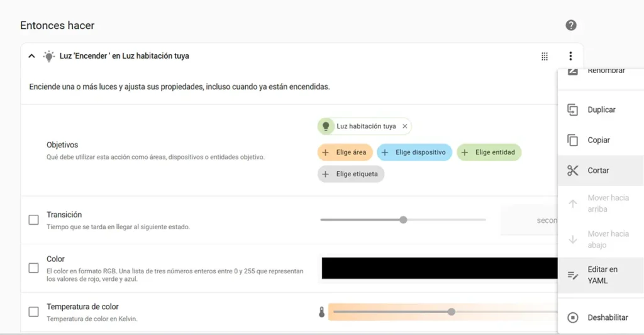The image size is (644, 335).
Task: Click the Duplicar icon in menu
Action: point(572,110)
